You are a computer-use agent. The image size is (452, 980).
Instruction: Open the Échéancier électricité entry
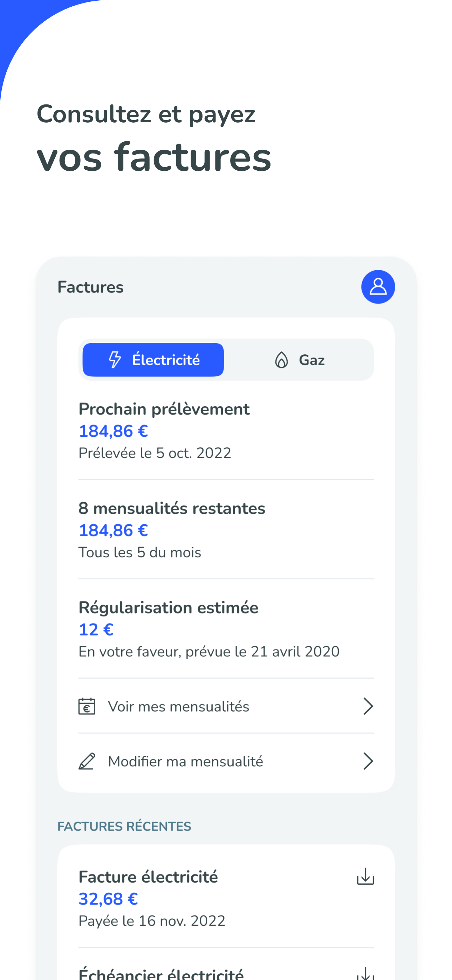click(x=161, y=973)
